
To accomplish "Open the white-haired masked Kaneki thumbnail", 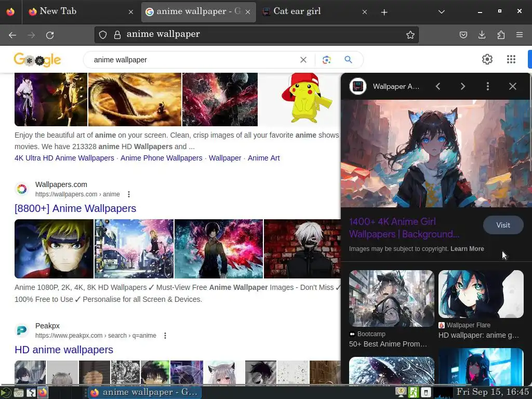I will [302, 249].
